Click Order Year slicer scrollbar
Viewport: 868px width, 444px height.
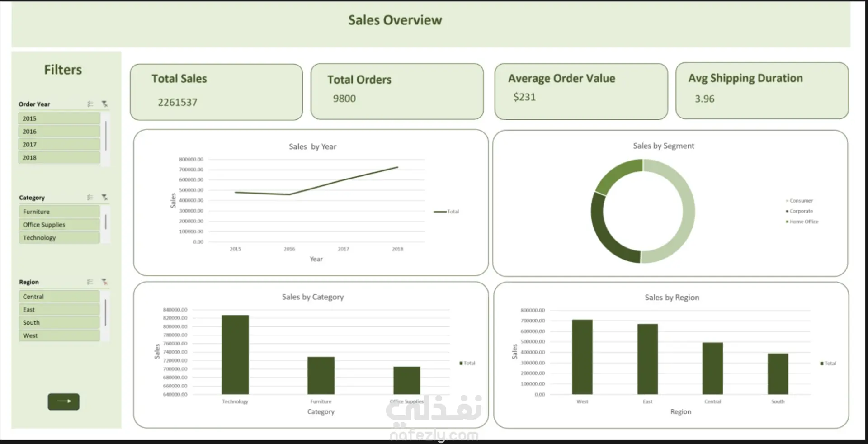pos(106,136)
